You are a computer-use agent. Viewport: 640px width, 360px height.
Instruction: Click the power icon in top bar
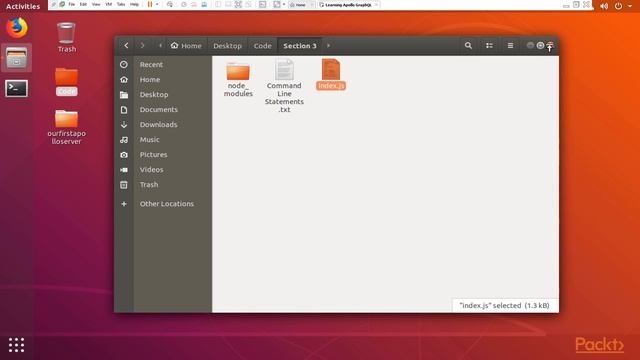pos(618,6)
